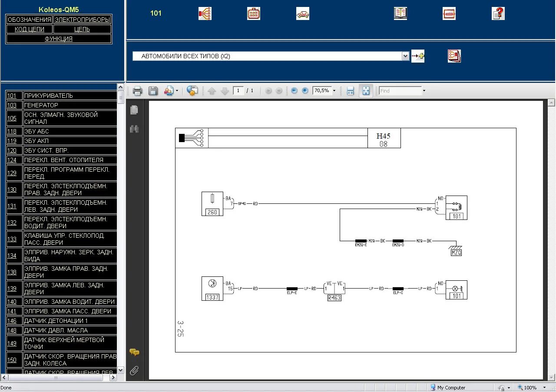556x392 pixels.
Task: Open the Find options dropdown arrow
Action: click(x=424, y=91)
